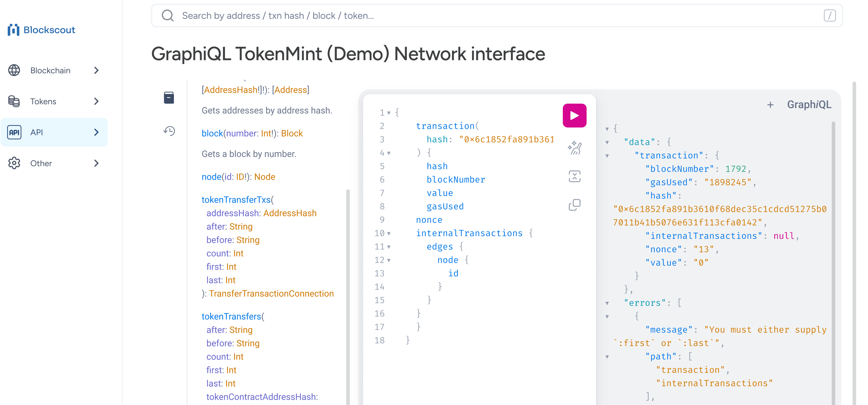Viewport: 868px width, 405px height.
Task: Click the docs panel vertical scrollbar
Action: pos(348,297)
